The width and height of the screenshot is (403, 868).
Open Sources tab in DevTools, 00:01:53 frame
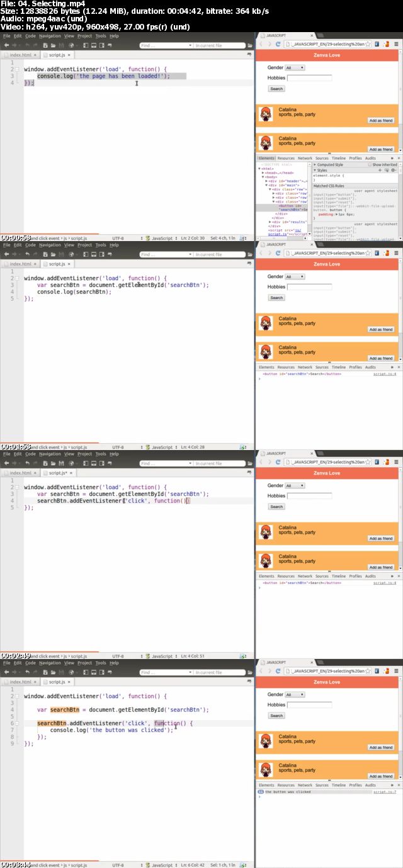pyautogui.click(x=322, y=367)
